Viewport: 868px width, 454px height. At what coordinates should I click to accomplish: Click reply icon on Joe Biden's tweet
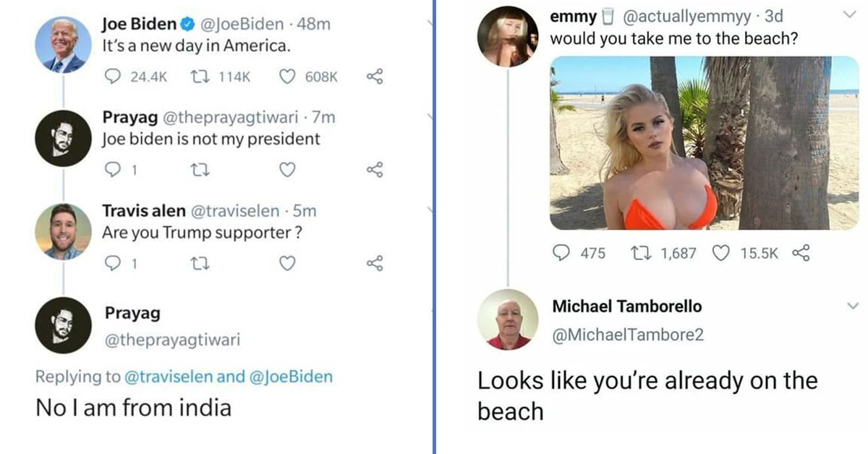[x=114, y=77]
